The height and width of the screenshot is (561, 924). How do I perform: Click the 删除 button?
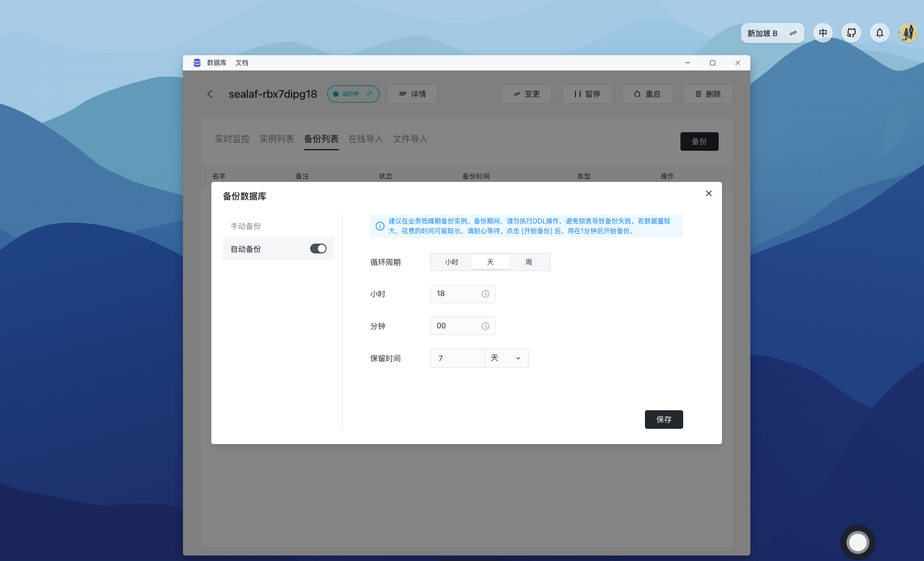pyautogui.click(x=708, y=94)
